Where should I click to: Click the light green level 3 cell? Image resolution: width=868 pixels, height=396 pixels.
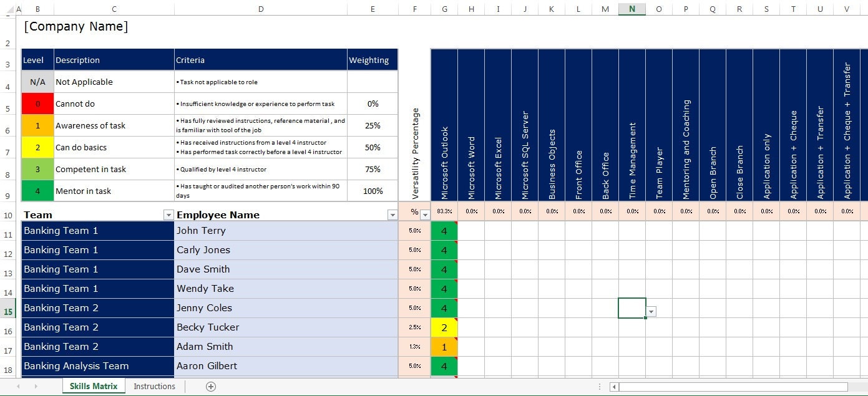pos(37,169)
